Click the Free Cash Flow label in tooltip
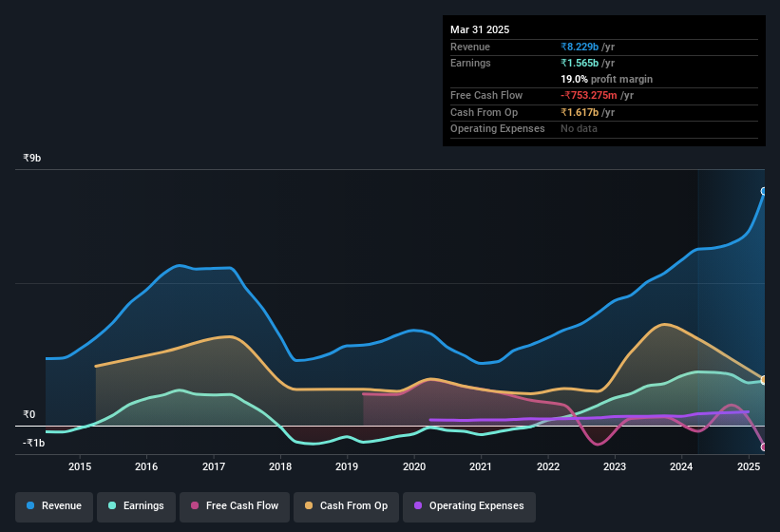The image size is (780, 532). click(486, 95)
